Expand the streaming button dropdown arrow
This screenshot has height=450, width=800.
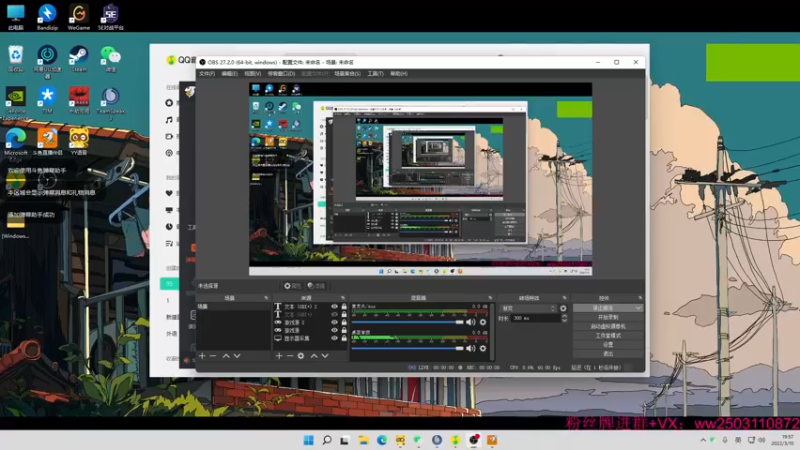pos(638,308)
